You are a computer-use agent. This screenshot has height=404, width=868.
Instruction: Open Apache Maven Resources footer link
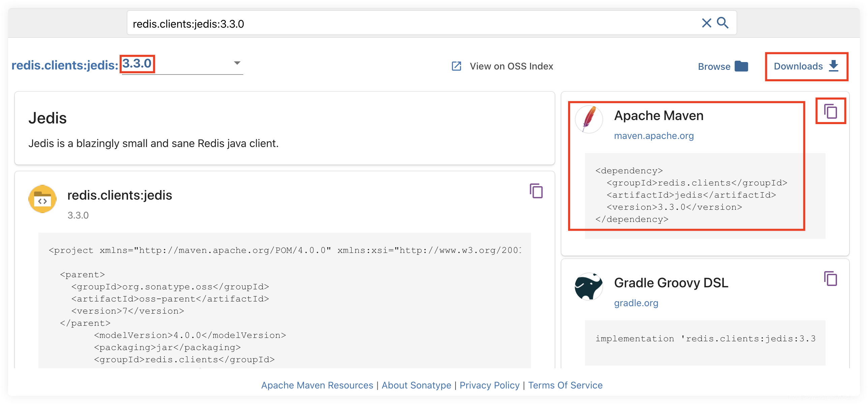click(x=317, y=385)
